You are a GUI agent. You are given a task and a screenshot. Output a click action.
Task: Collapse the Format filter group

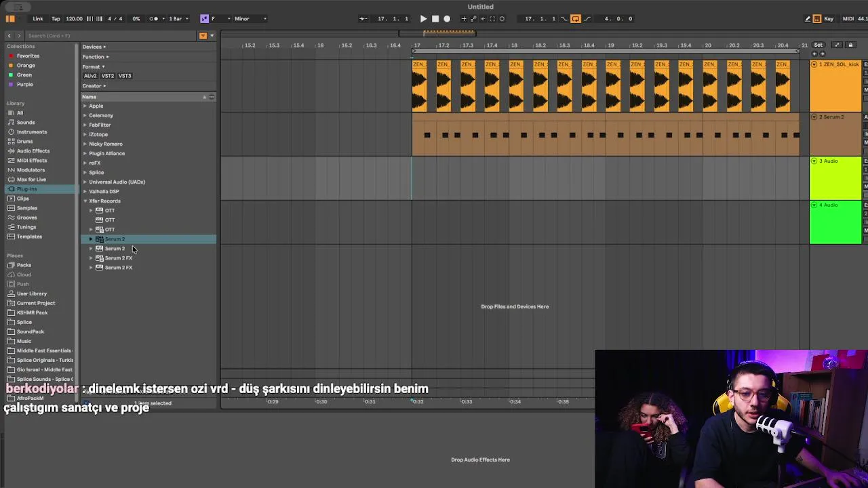93,66
